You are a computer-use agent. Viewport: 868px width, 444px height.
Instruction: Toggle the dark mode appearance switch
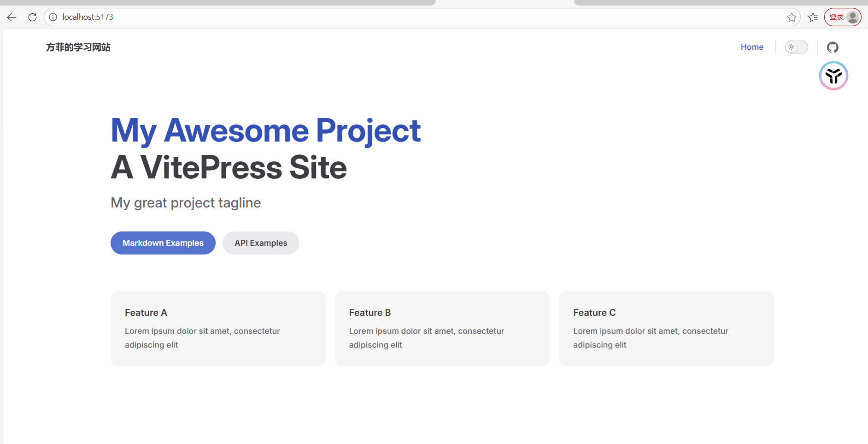[x=796, y=47]
